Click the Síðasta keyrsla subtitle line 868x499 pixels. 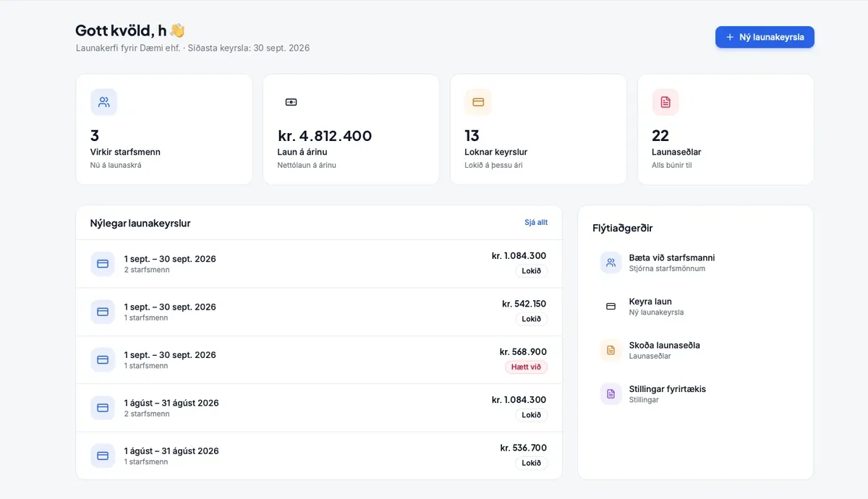pyautogui.click(x=193, y=48)
